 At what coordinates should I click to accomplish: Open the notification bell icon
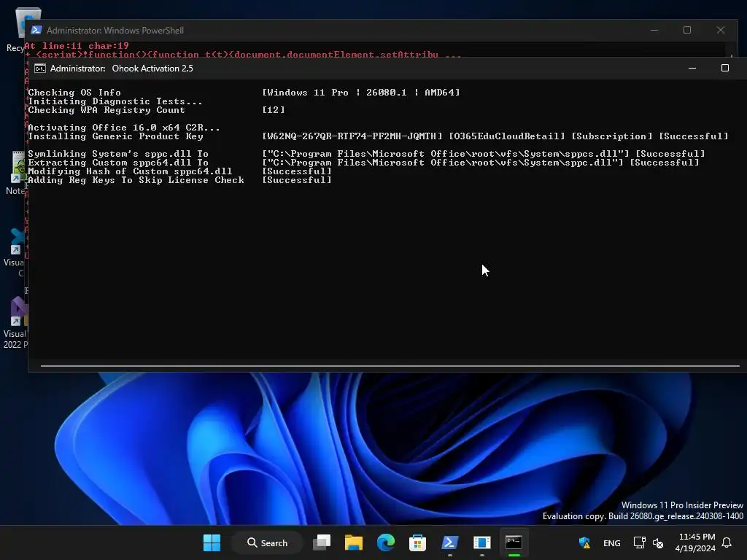click(727, 542)
